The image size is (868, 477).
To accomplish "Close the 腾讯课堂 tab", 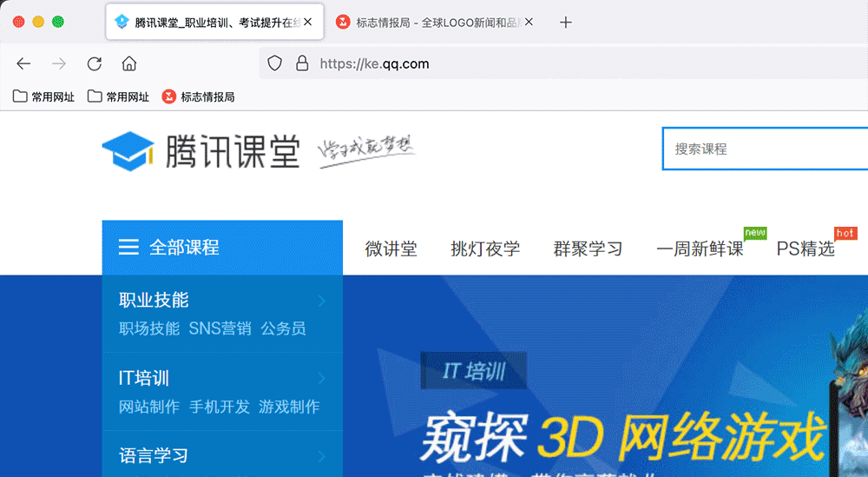I will coord(307,22).
